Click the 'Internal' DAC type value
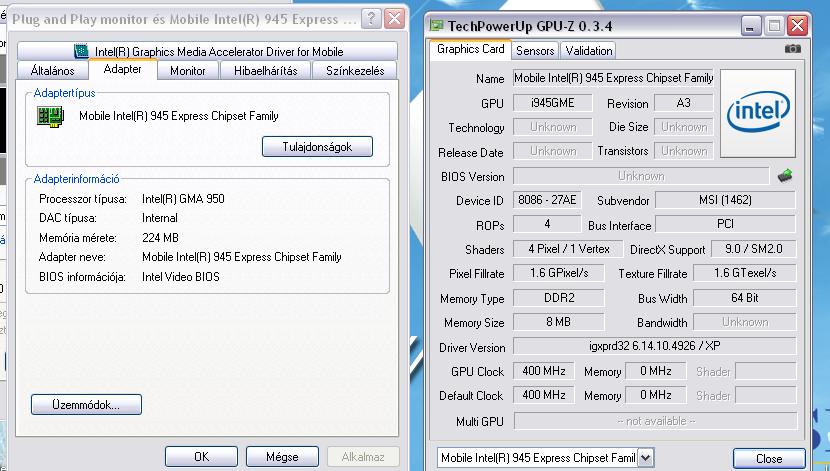This screenshot has height=471, width=830. [160, 218]
